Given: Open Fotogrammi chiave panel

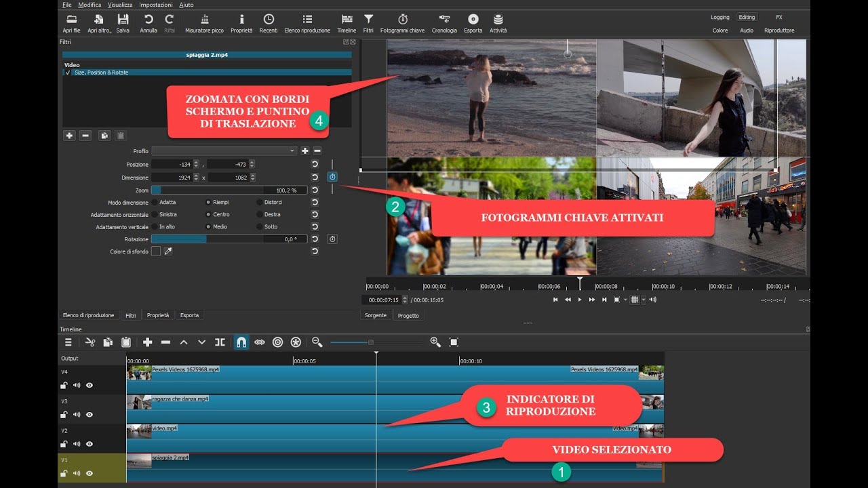Looking at the screenshot, I should tap(402, 24).
